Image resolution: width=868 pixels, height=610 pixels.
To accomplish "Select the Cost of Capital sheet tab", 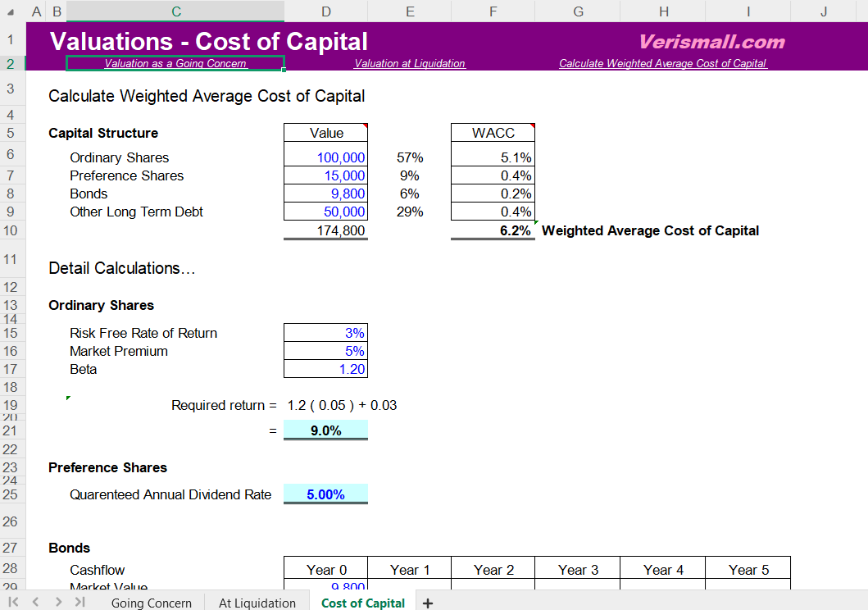I will click(x=362, y=603).
